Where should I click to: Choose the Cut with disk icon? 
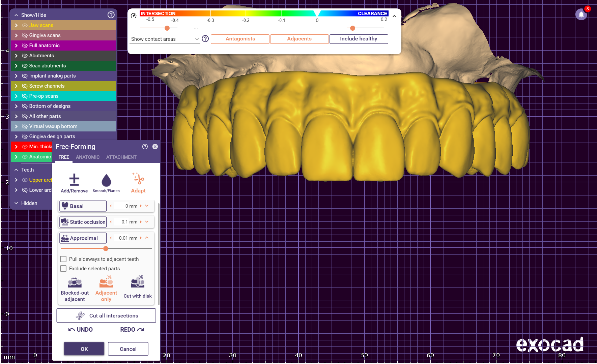coord(138,282)
